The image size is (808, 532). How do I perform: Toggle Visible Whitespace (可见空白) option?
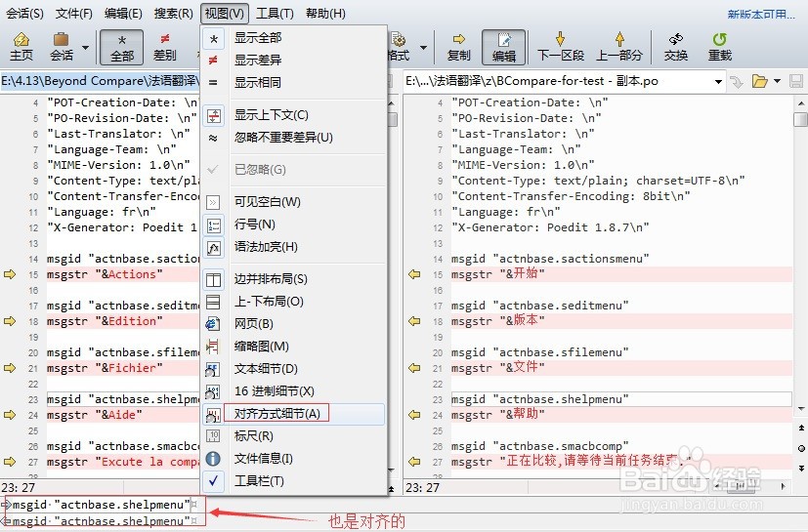pos(294,202)
